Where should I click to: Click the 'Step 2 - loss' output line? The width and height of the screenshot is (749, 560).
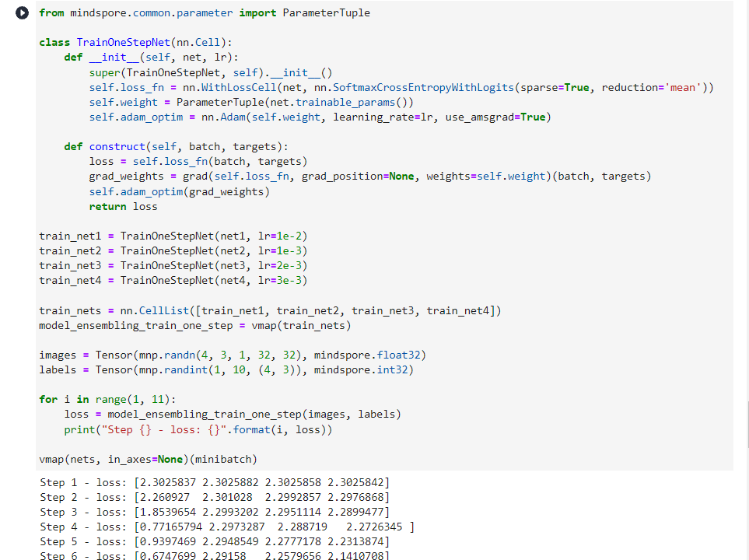(215, 498)
